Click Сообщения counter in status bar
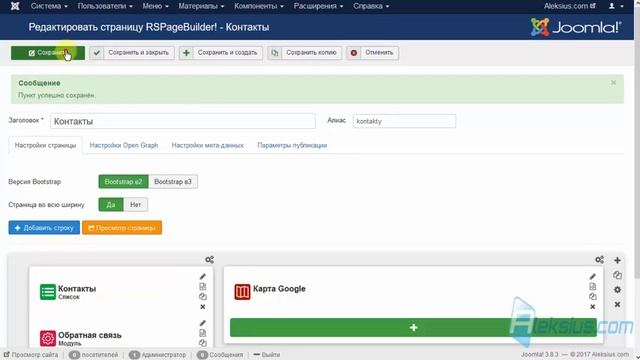This screenshot has width=640, height=360. (220, 355)
